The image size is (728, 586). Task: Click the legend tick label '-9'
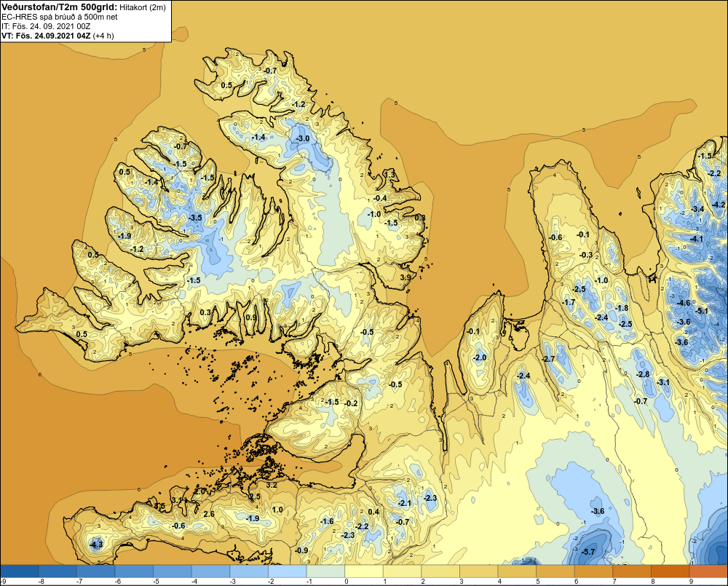(3, 582)
